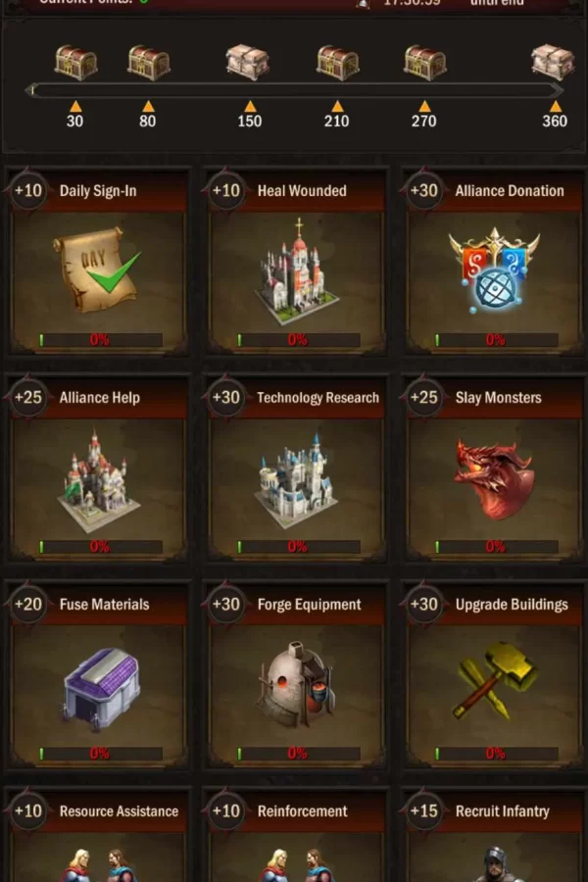This screenshot has width=588, height=882.
Task: Click the Technology Research 0% progress bar
Action: point(299,546)
